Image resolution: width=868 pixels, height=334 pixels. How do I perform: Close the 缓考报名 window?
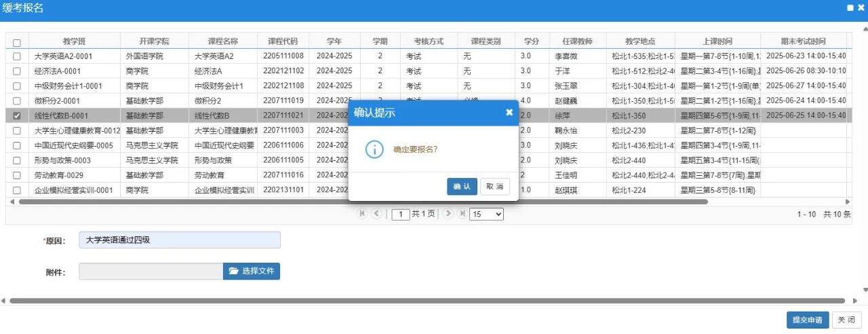click(x=861, y=7)
